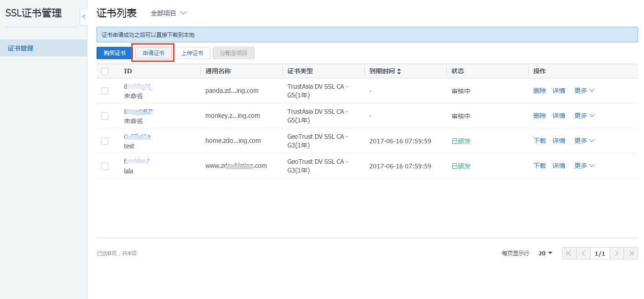Image resolution: width=644 pixels, height=299 pixels.
Task: Open 证书管理 in the sidebar
Action: 20,48
